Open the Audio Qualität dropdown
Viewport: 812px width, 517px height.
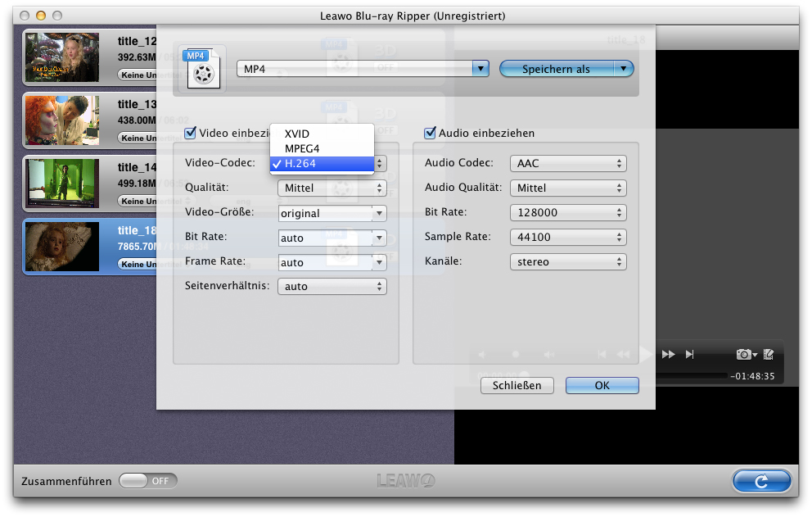tap(568, 188)
